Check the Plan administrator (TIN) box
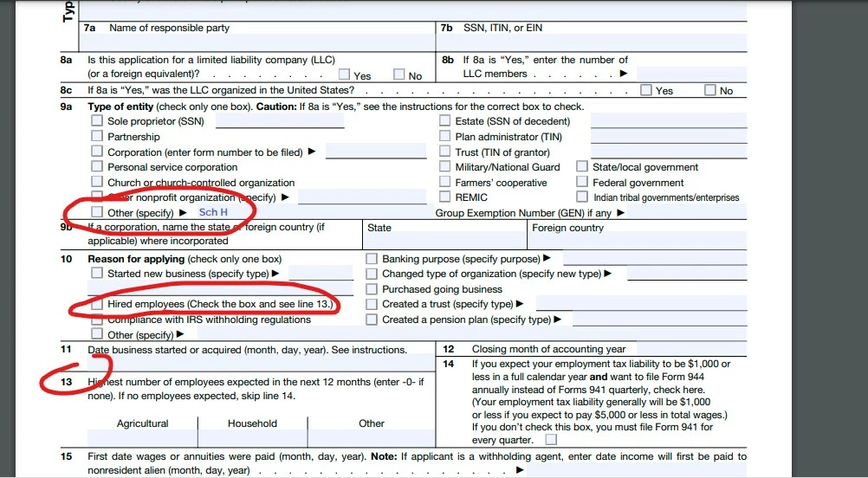 tap(445, 136)
